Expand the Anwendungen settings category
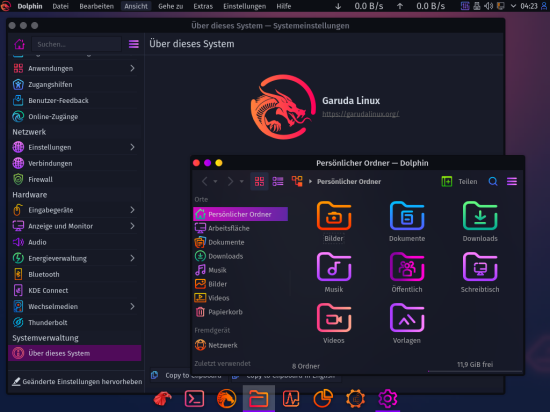This screenshot has height=412, width=550. point(132,68)
